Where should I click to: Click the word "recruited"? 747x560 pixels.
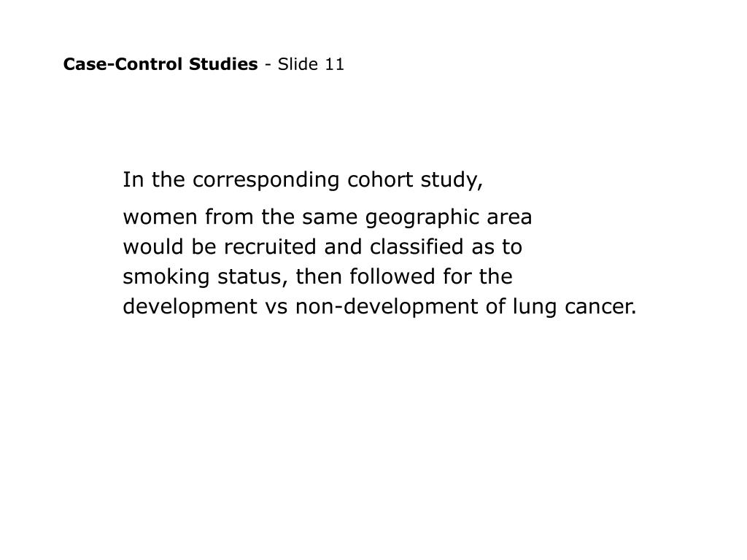pos(270,247)
